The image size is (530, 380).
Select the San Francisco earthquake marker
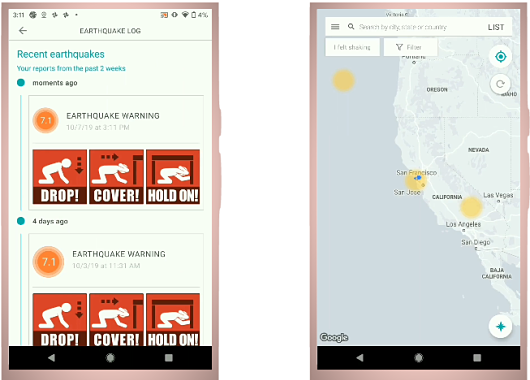pyautogui.click(x=415, y=180)
